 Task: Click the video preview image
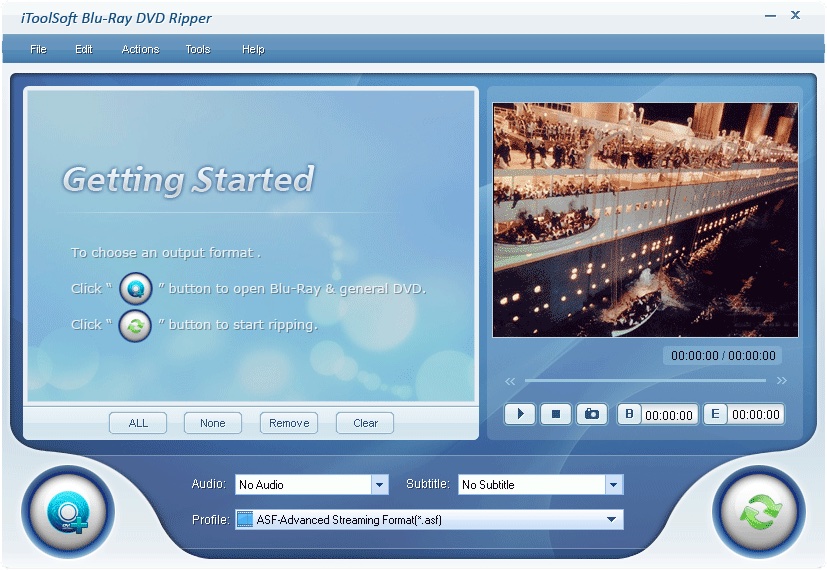pos(645,220)
